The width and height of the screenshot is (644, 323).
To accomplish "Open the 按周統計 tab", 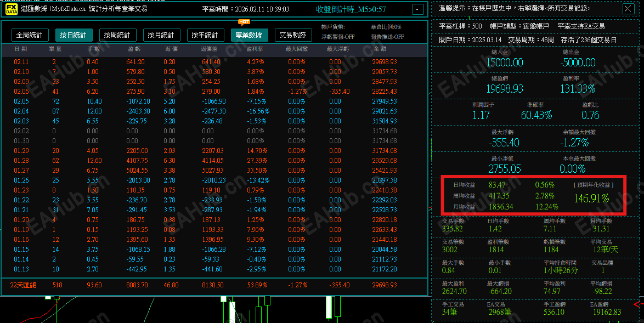I will coord(117,35).
